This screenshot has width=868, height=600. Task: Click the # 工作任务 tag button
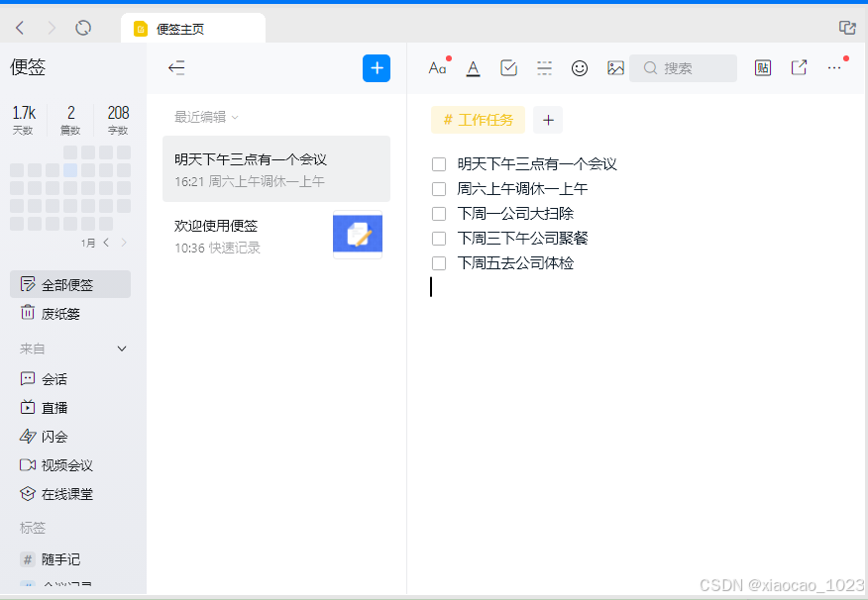478,120
